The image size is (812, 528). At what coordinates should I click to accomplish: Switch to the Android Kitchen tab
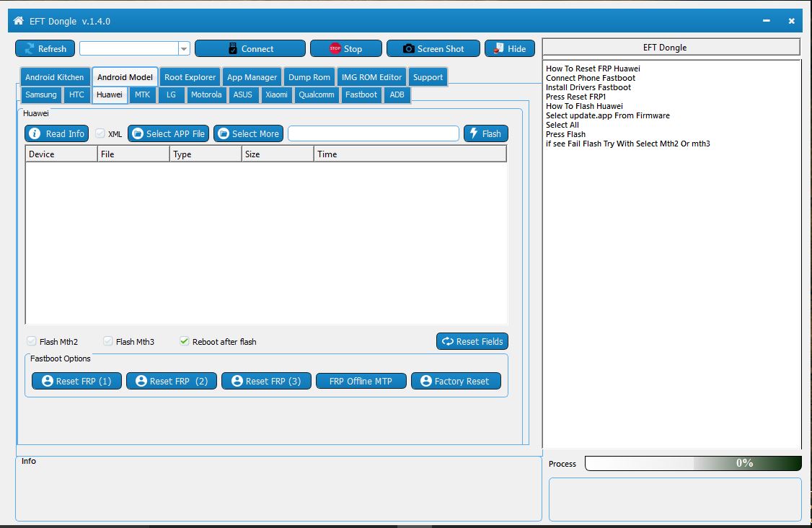click(54, 77)
